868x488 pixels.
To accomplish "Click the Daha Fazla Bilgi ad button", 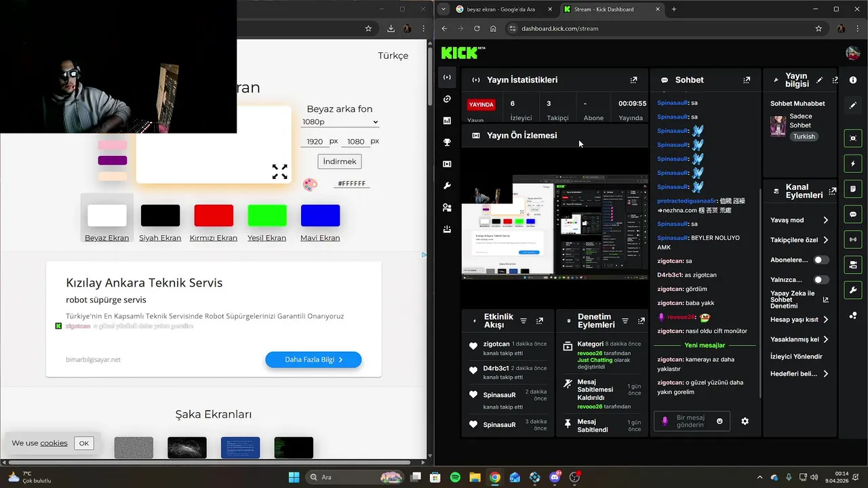I will pyautogui.click(x=313, y=360).
